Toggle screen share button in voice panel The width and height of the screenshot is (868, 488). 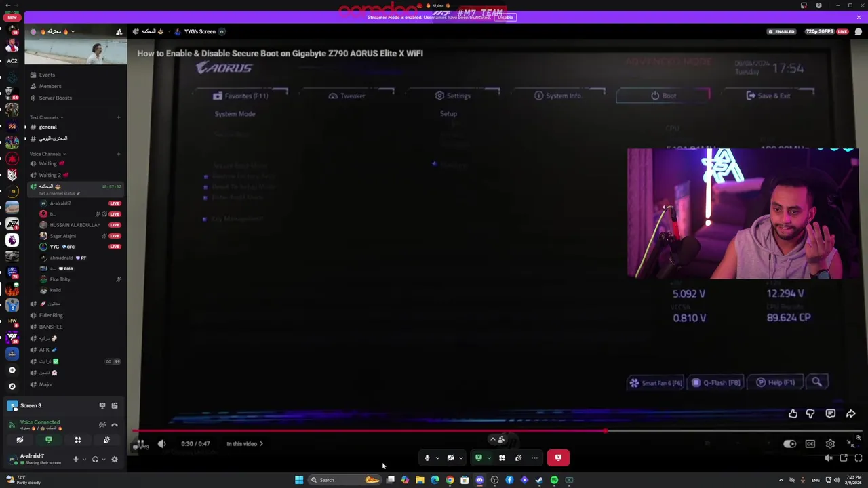[49, 440]
